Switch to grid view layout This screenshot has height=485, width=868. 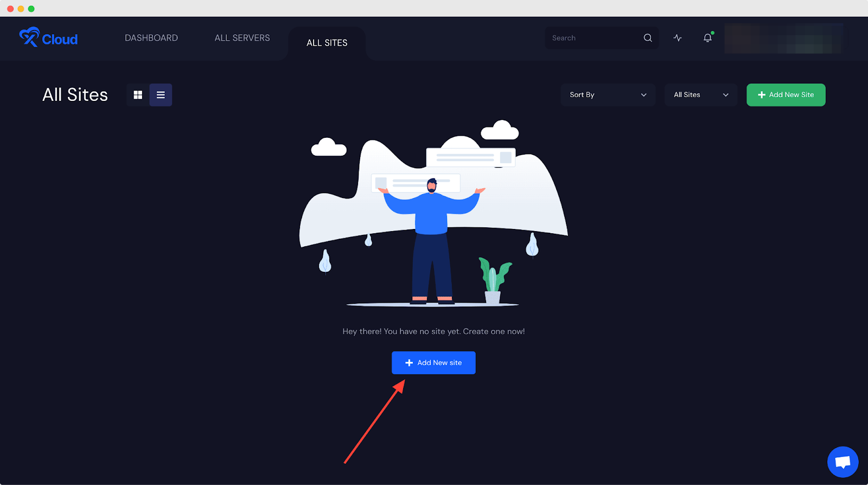coord(138,95)
